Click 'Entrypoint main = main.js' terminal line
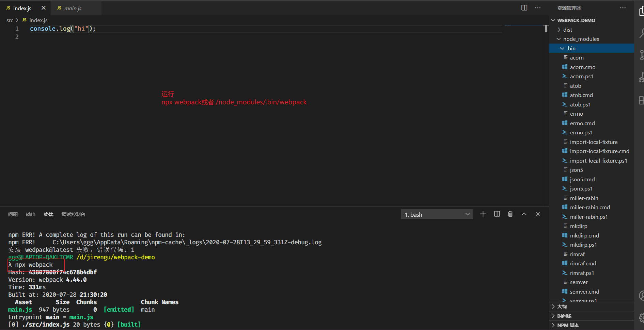Image resolution: width=644 pixels, height=330 pixels. pyautogui.click(x=51, y=317)
